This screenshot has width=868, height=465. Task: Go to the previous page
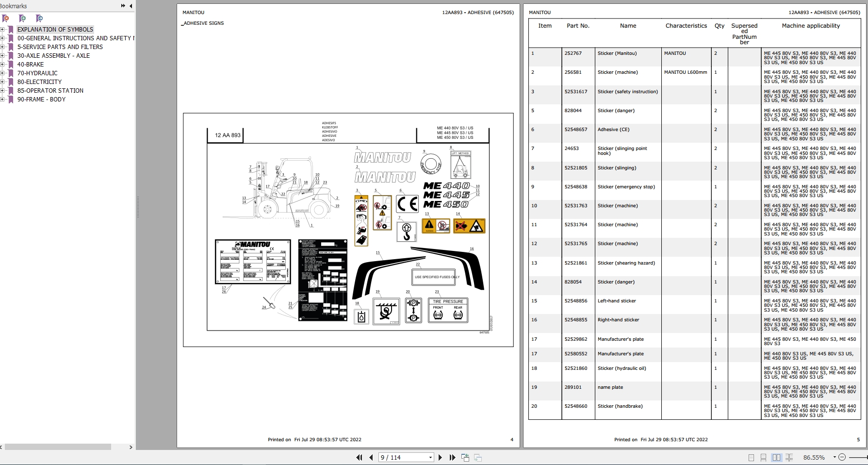(x=371, y=457)
